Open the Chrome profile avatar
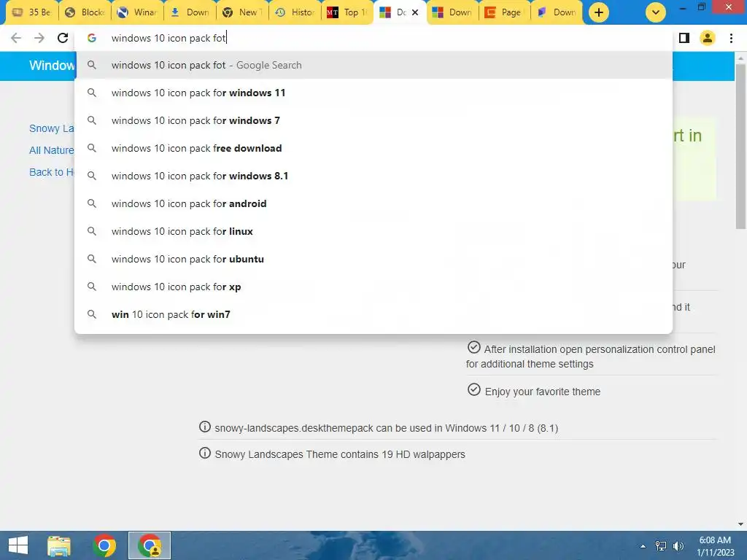 [x=708, y=38]
